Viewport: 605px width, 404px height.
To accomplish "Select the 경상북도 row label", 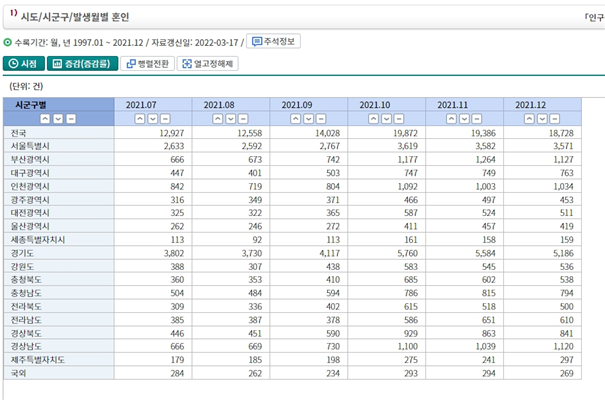I will 26,333.
